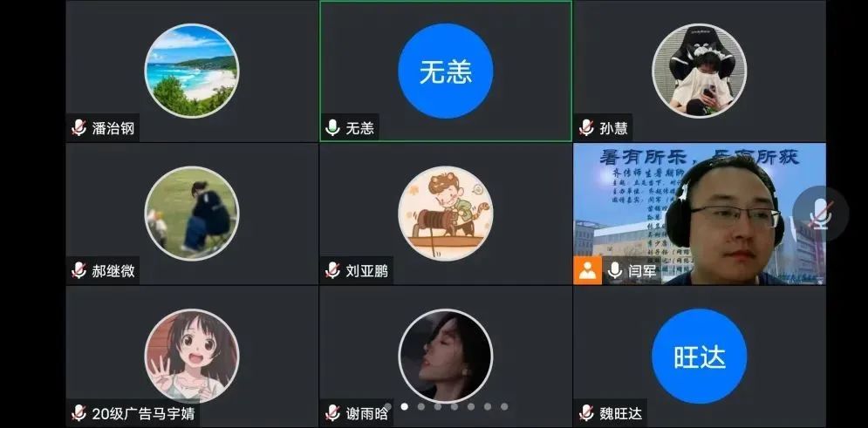Screen dimensions: 868x428
Task: Click the orange host badge next to 闫军
Action: 587,270
